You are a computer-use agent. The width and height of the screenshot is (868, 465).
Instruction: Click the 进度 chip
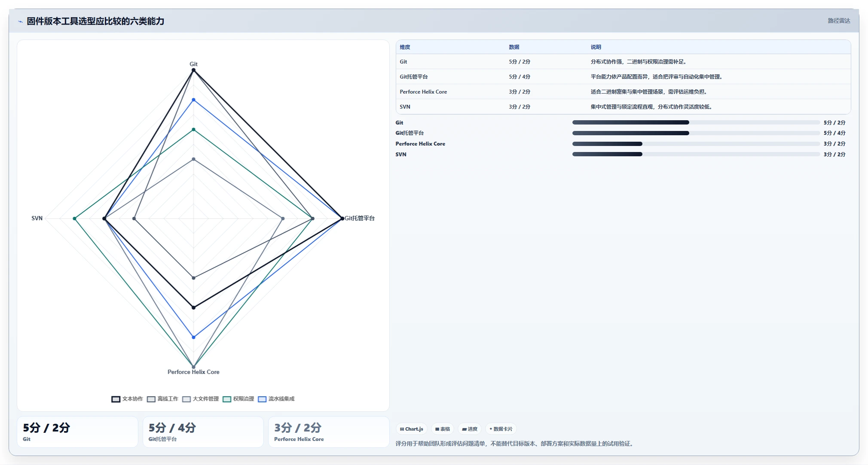click(x=470, y=429)
